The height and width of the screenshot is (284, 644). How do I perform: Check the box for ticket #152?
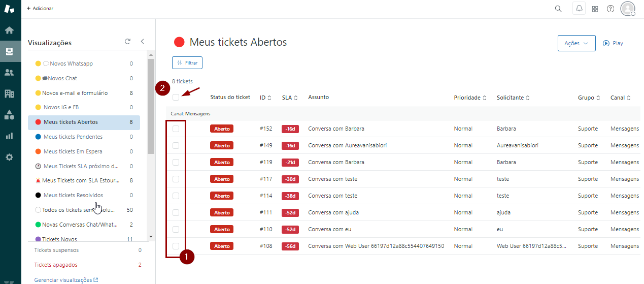pos(176,129)
